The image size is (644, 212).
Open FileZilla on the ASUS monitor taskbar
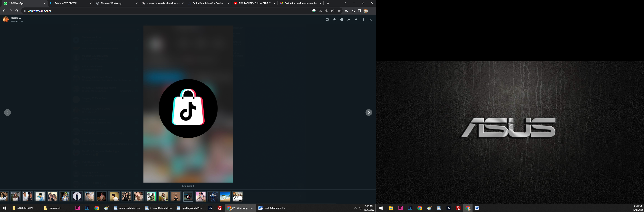click(458, 208)
